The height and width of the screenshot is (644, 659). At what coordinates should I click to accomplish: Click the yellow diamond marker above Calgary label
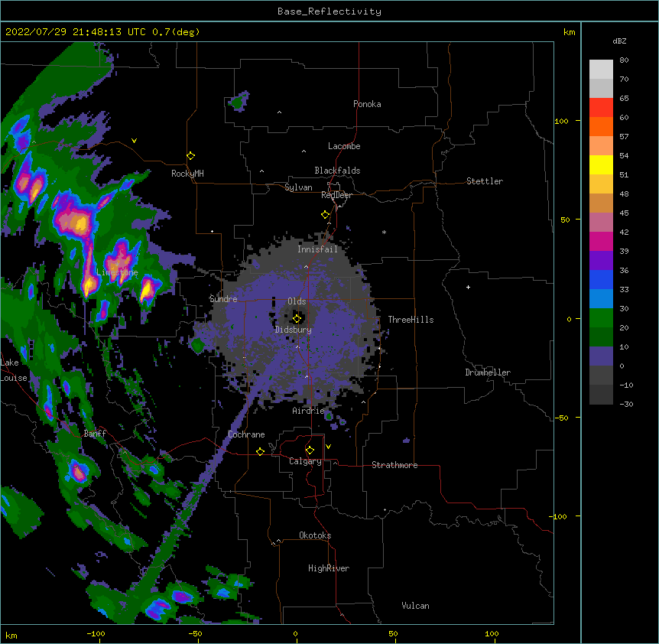[310, 450]
